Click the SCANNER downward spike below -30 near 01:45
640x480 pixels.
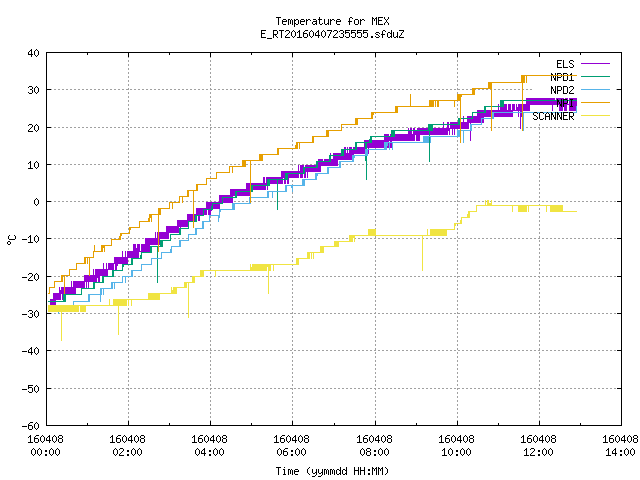pyautogui.click(x=118, y=320)
